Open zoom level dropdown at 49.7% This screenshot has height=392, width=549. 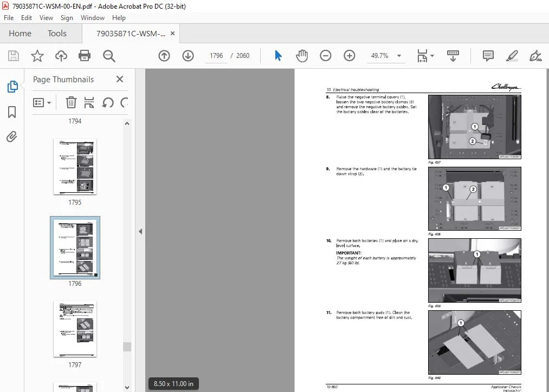tap(399, 56)
